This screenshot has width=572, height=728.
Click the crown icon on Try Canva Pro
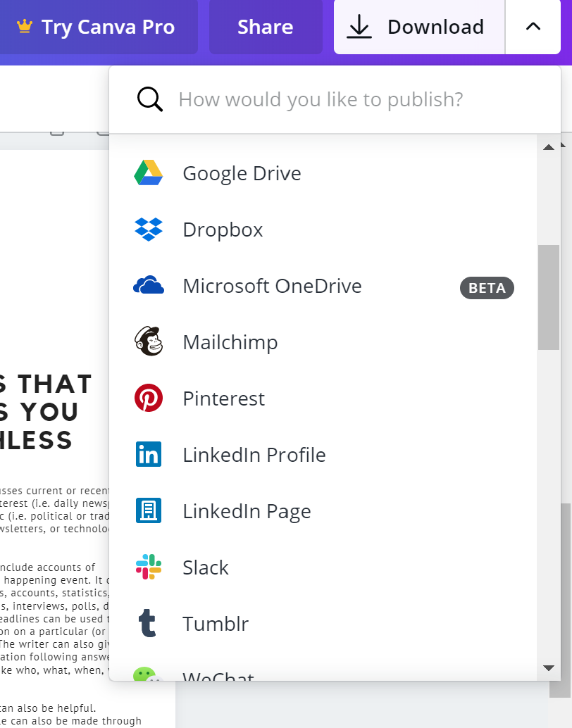[24, 27]
